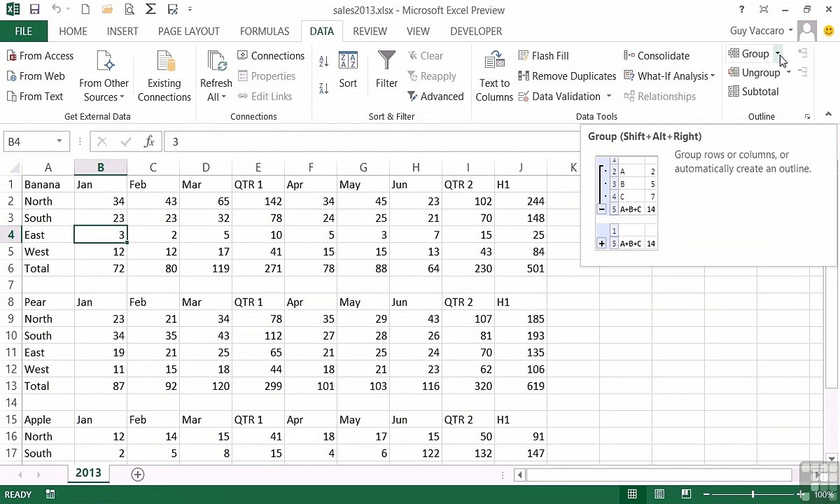
Task: Open the Group dropdown arrow
Action: (x=777, y=53)
